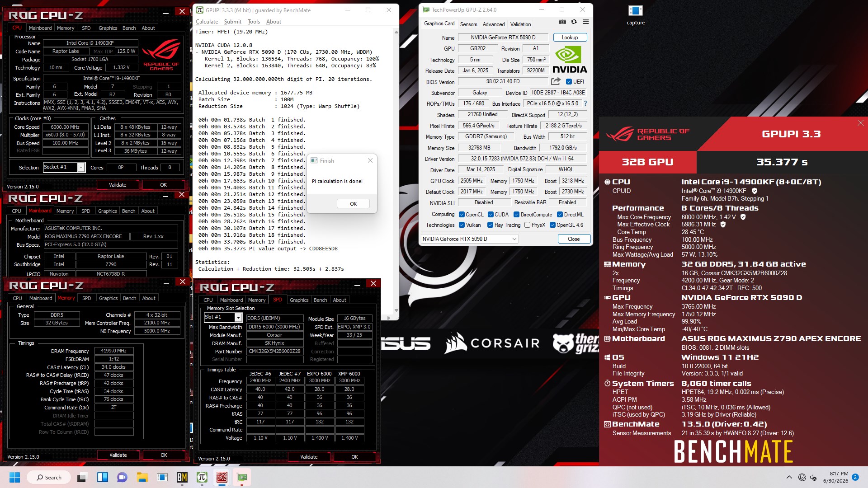The width and height of the screenshot is (868, 488).
Task: Click the GPU-Z refresh icon
Action: click(x=574, y=22)
